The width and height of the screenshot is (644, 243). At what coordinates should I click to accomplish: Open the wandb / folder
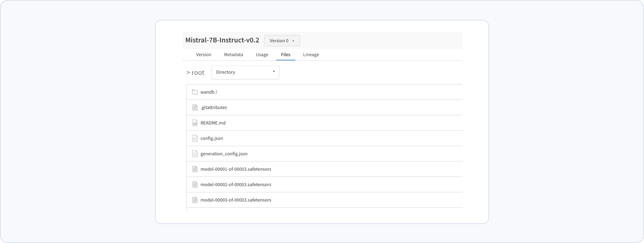click(209, 92)
